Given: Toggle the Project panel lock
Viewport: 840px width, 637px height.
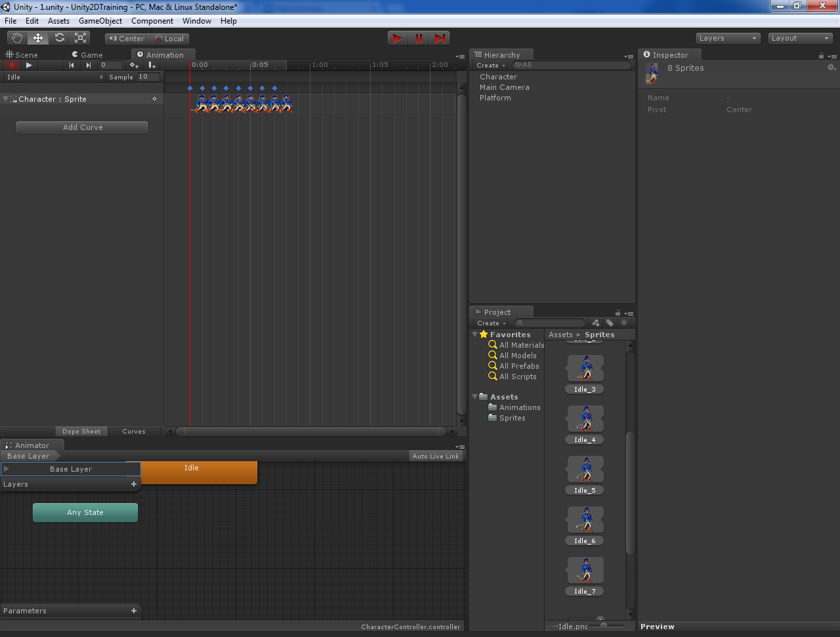Looking at the screenshot, I should click(x=618, y=313).
